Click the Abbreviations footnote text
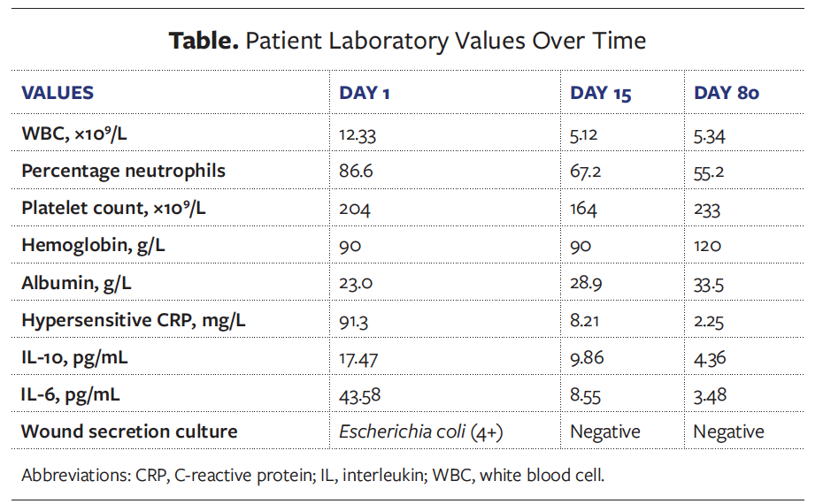Image resolution: width=823 pixels, height=504 pixels. (312, 475)
